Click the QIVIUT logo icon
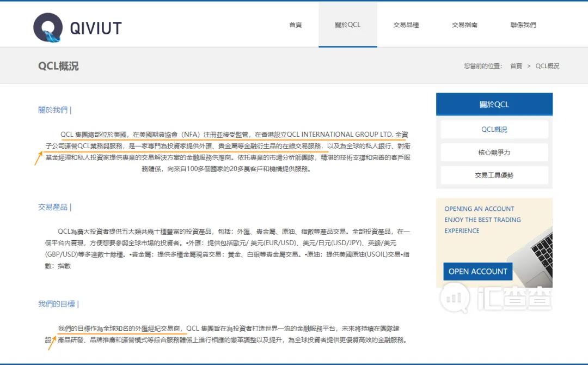 coord(48,27)
